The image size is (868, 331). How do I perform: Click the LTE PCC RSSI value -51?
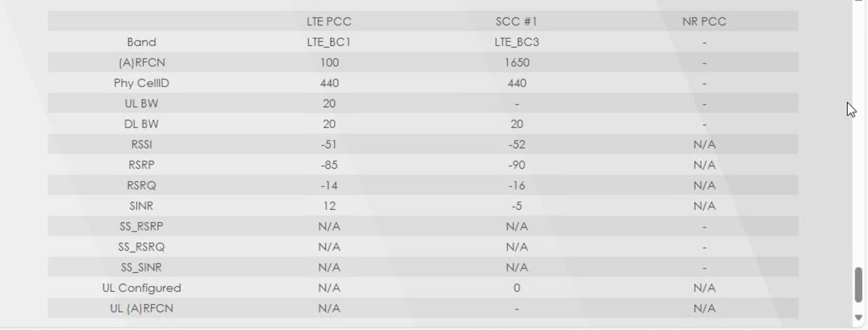tap(329, 144)
